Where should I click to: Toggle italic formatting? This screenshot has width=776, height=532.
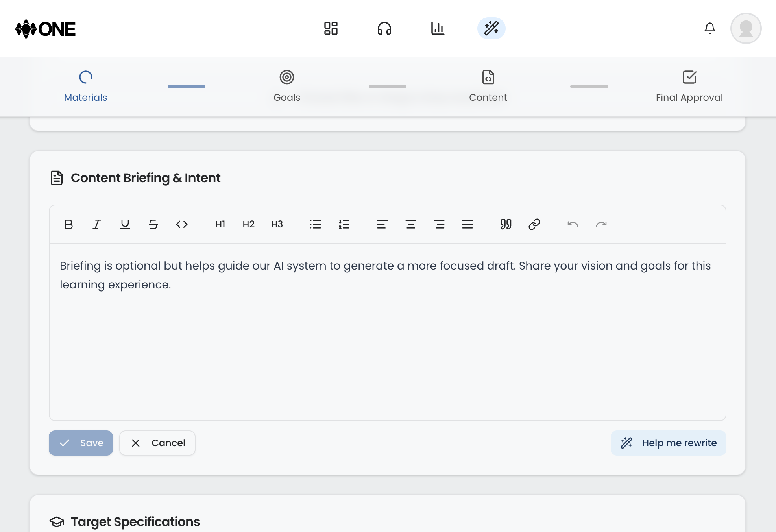click(96, 224)
